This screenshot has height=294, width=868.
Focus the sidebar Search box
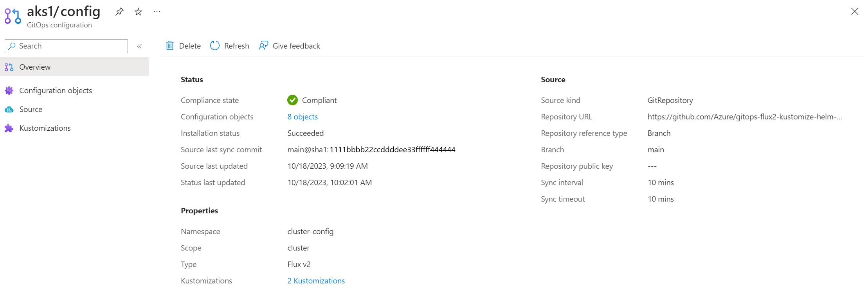[66, 46]
